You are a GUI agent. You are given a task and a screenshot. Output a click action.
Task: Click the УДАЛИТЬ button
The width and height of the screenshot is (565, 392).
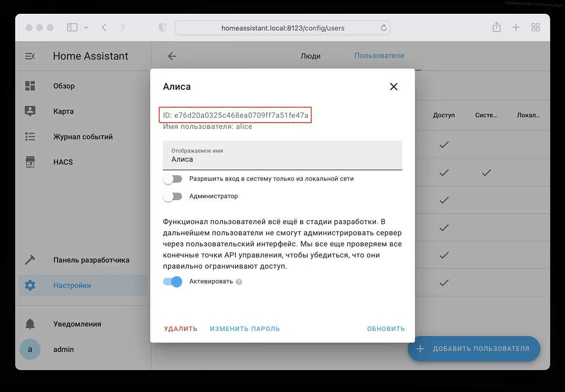pos(181,329)
